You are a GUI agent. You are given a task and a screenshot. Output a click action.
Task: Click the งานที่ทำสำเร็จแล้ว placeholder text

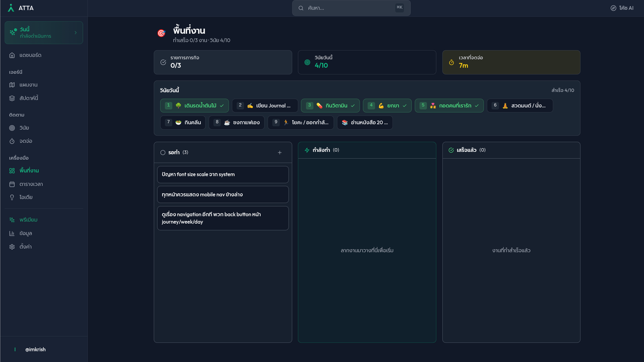coord(511,250)
